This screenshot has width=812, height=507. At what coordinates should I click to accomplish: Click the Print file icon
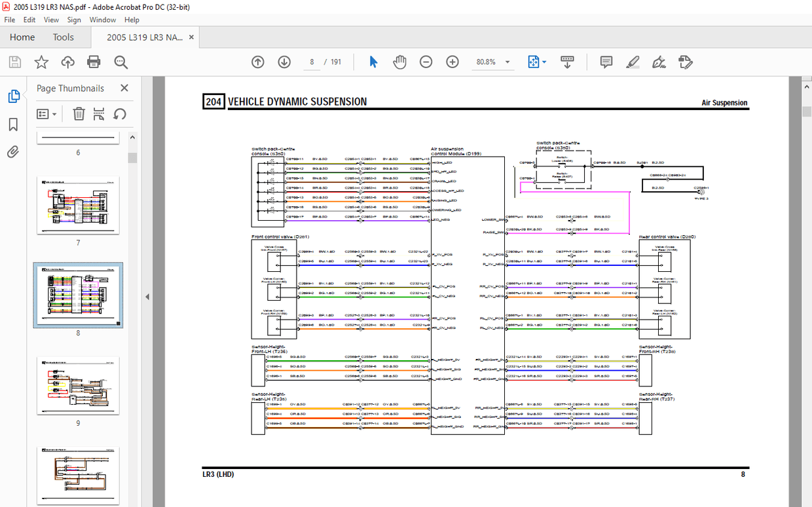pos(94,62)
